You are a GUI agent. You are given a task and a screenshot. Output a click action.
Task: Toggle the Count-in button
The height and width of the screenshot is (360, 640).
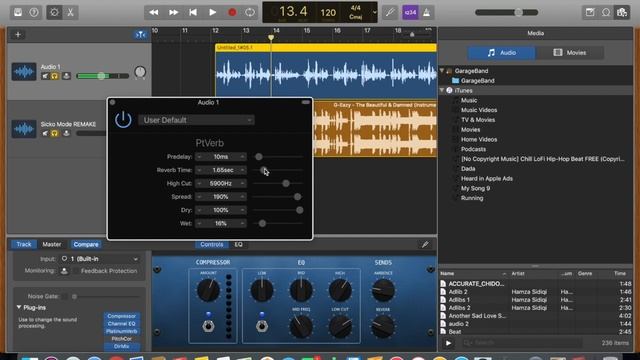[x=410, y=12]
